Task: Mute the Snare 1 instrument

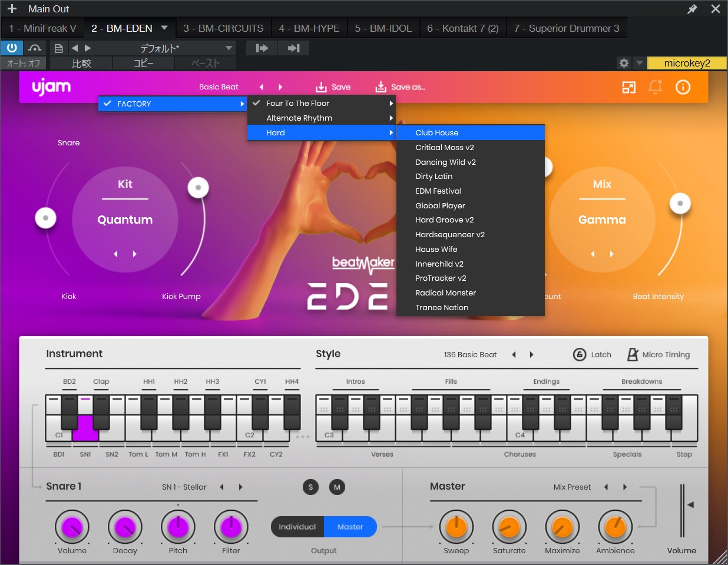Action: tap(337, 487)
